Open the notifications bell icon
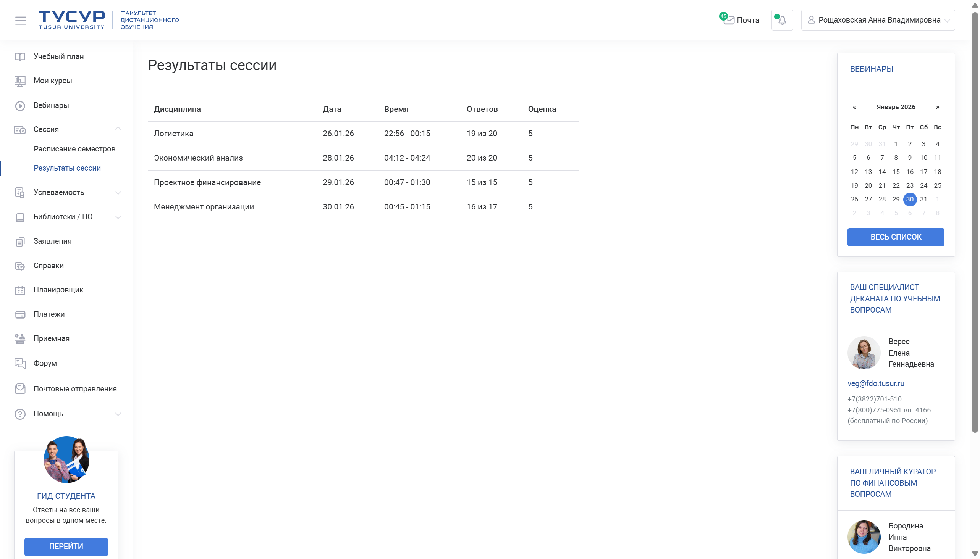980x559 pixels. click(782, 20)
